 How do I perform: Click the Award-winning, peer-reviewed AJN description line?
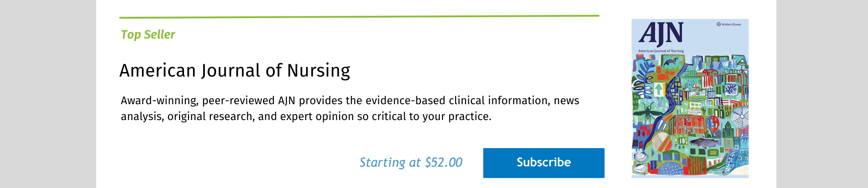coord(350,101)
